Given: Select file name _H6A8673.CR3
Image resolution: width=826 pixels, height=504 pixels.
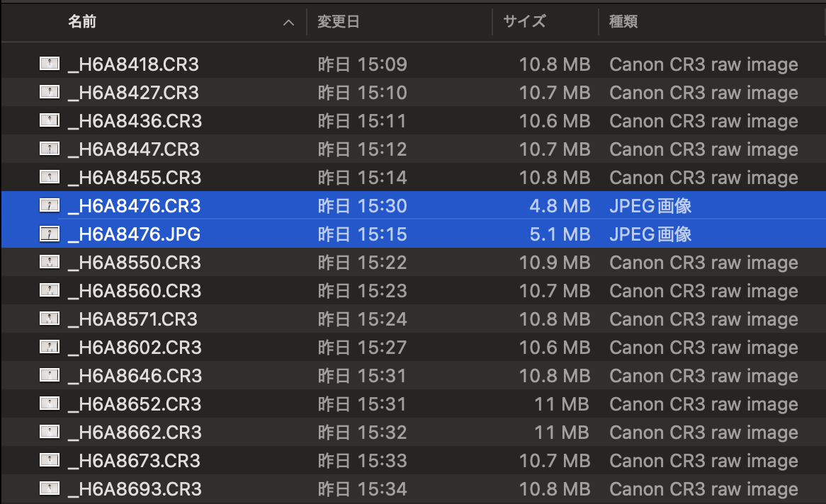Looking at the screenshot, I should tap(135, 461).
